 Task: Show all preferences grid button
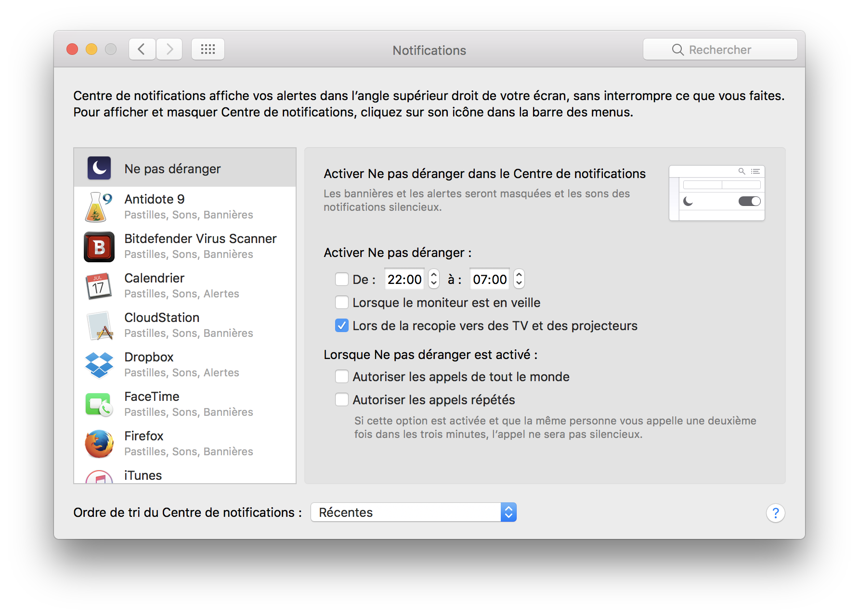tap(208, 49)
